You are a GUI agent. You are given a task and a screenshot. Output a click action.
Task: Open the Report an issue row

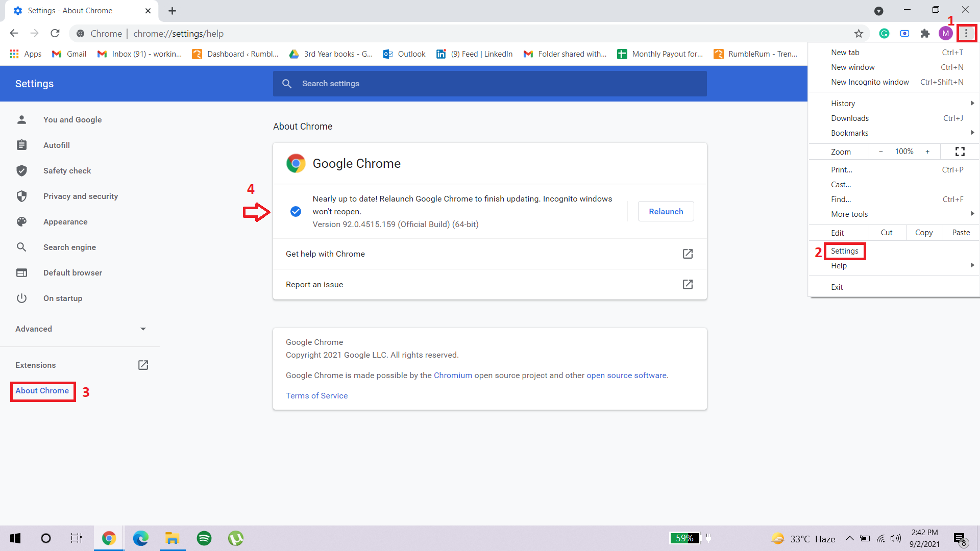point(490,285)
